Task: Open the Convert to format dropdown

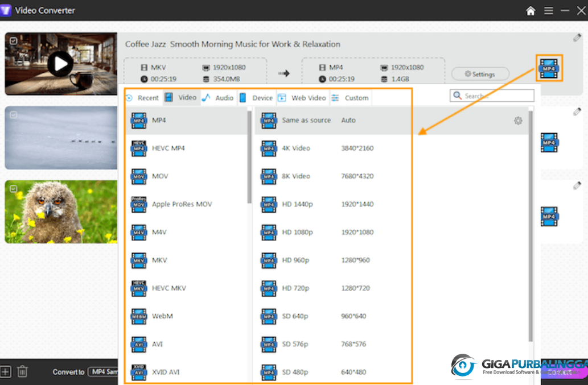Action: (x=103, y=372)
